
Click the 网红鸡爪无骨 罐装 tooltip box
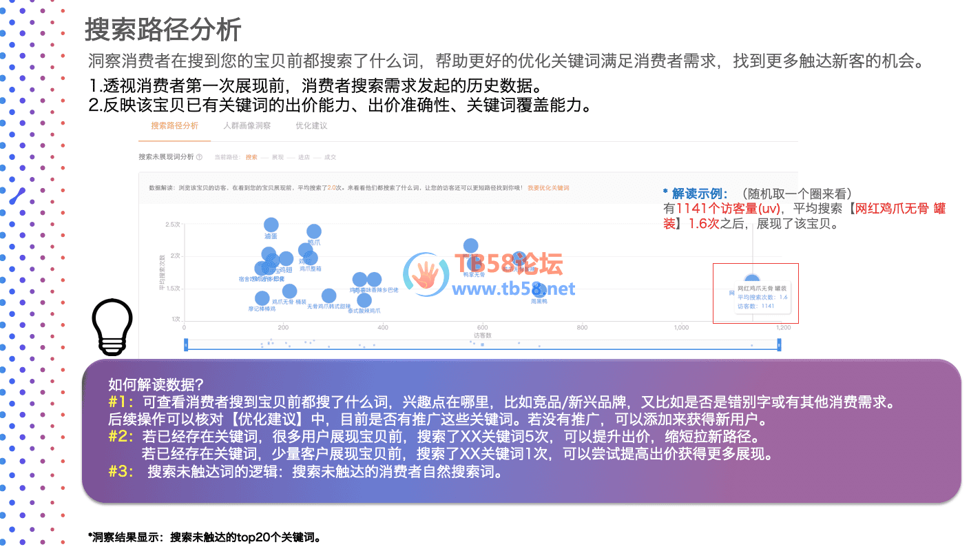[x=763, y=297]
